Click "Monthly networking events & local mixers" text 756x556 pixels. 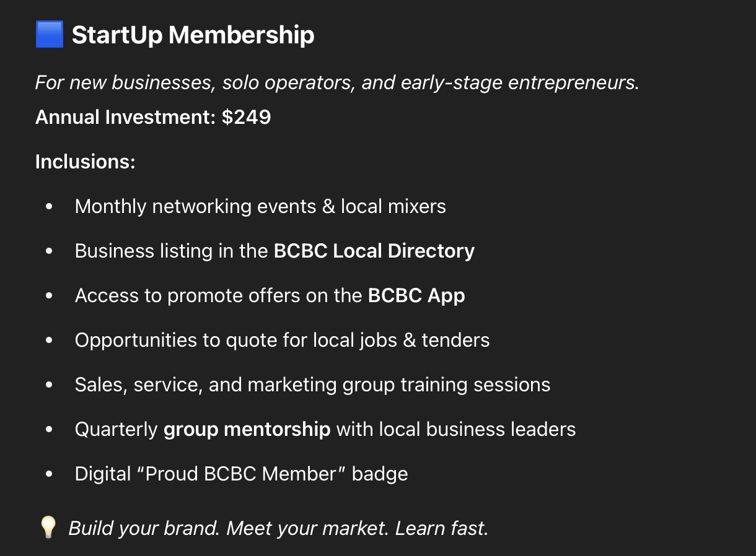coord(260,206)
